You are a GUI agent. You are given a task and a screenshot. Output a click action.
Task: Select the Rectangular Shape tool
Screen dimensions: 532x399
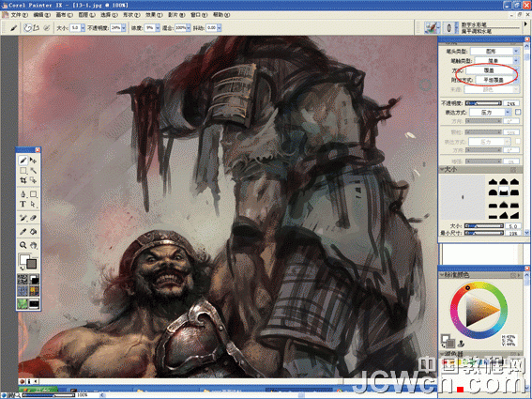[33, 194]
